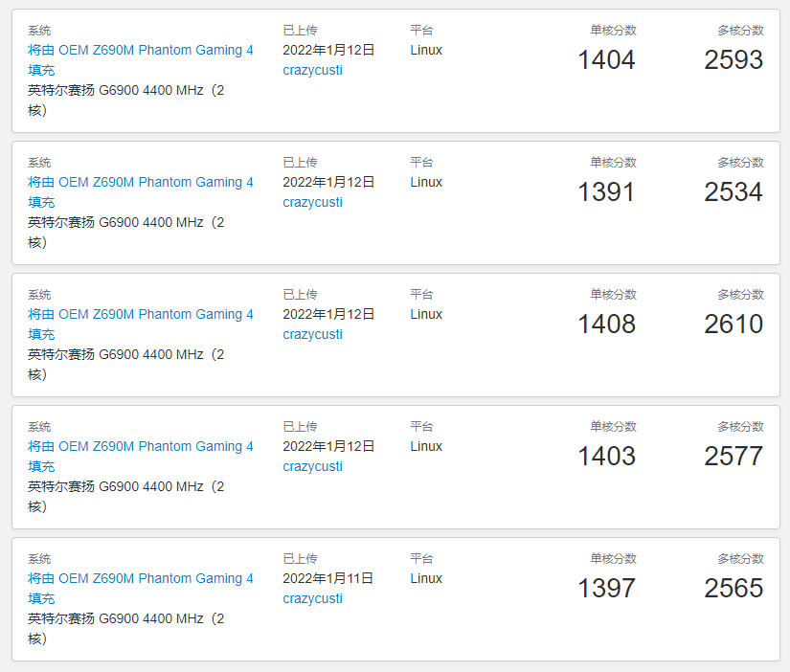
Task: Click the single-core score 1404
Action: click(x=606, y=60)
